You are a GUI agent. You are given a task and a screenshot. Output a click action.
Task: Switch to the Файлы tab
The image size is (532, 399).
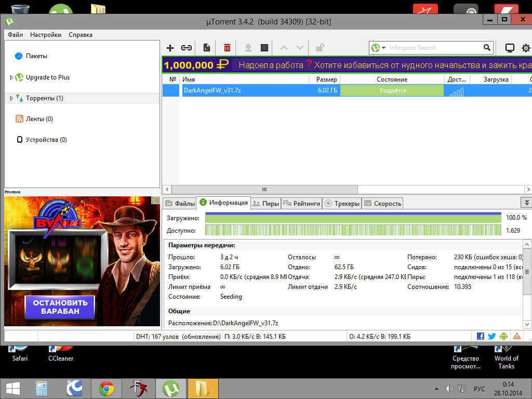point(180,203)
